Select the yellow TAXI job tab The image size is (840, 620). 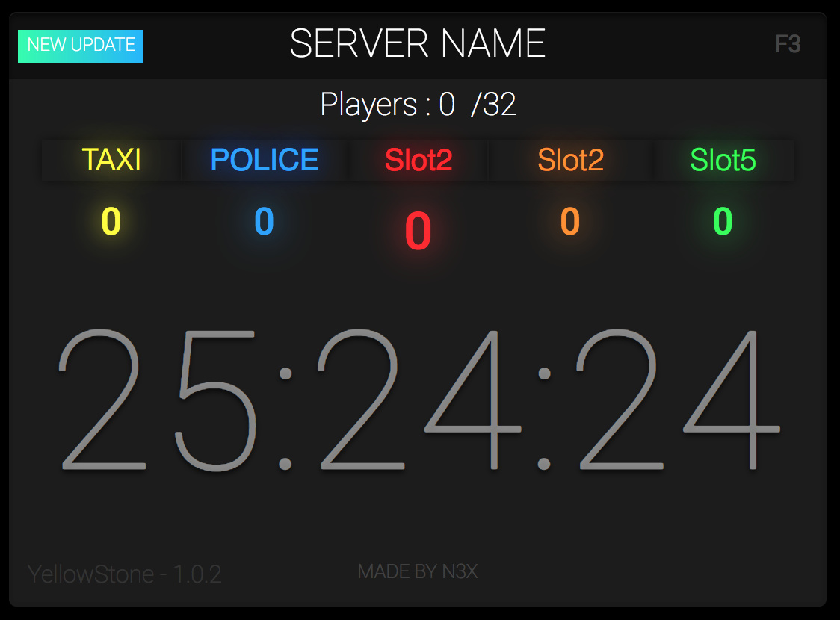(111, 160)
